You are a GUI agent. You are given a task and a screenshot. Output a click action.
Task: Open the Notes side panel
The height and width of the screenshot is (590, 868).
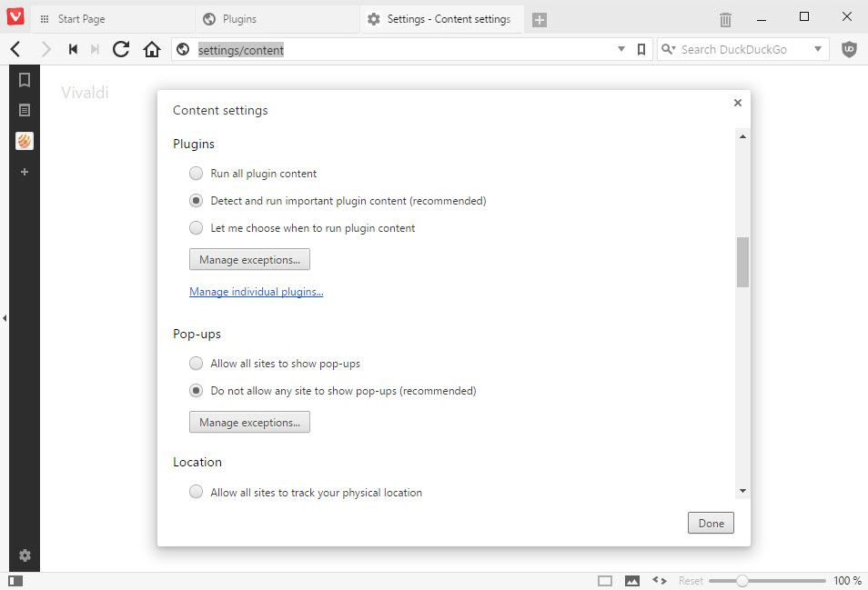pos(25,110)
